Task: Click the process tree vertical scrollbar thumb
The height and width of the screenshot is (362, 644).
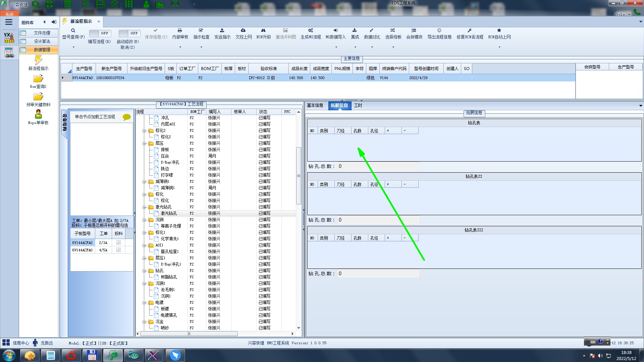Action: [x=299, y=176]
